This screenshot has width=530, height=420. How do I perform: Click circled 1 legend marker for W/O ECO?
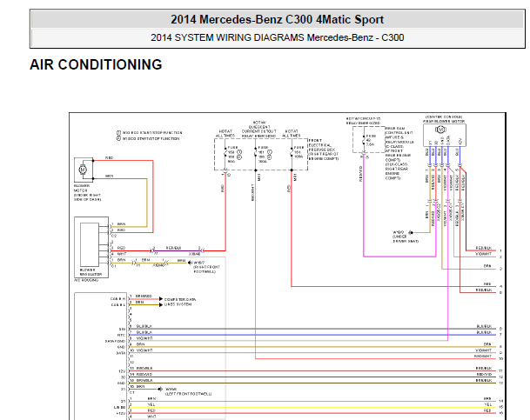[118, 133]
